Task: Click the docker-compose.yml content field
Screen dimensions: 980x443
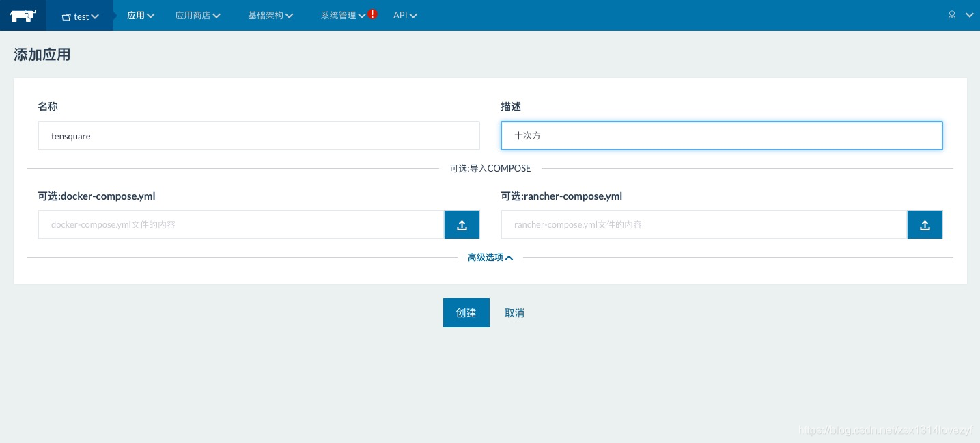Action: (x=241, y=224)
